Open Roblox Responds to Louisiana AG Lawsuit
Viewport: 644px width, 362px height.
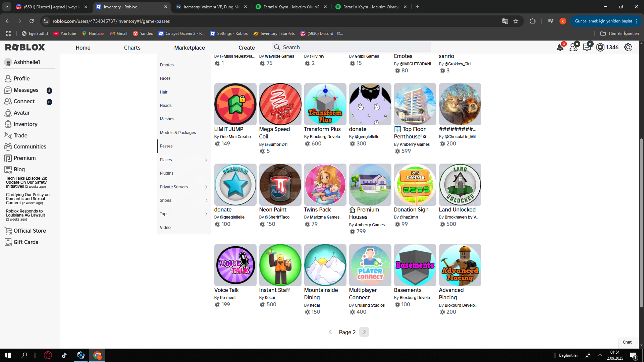(x=25, y=215)
